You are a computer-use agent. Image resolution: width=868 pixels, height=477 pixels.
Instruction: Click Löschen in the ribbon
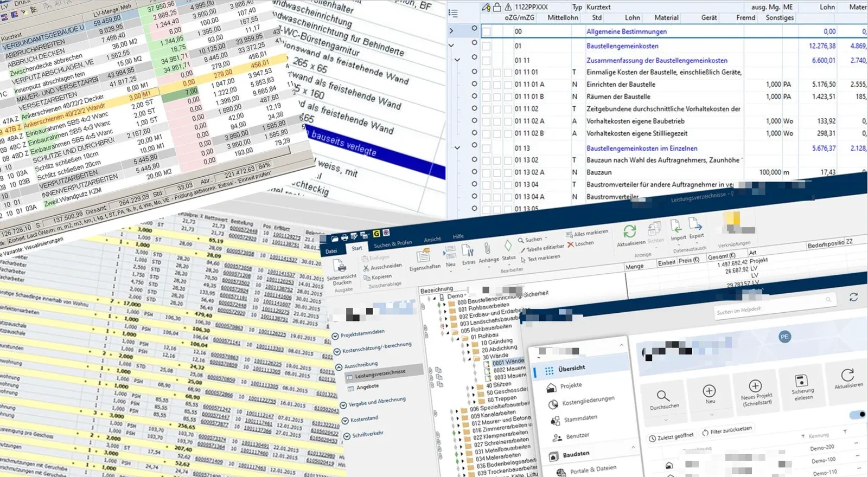[580, 244]
